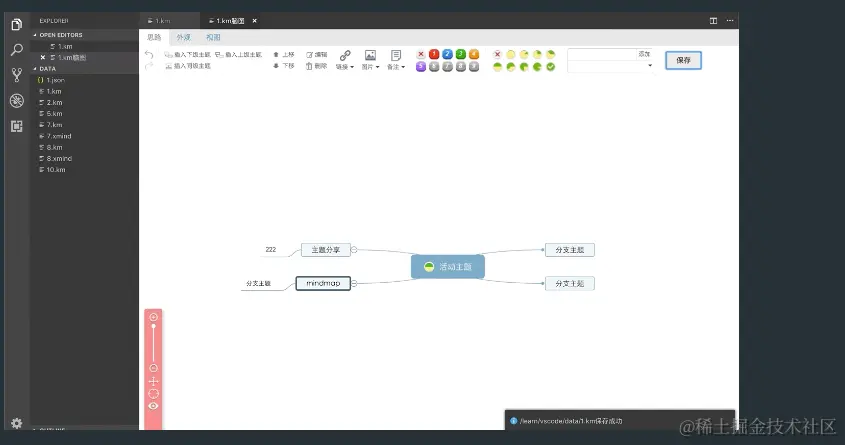845x445 pixels.
Task: Click the 编辑 edit button
Action: point(317,54)
